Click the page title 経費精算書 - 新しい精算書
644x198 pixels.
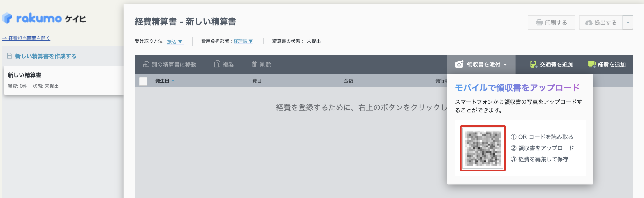pos(185,22)
